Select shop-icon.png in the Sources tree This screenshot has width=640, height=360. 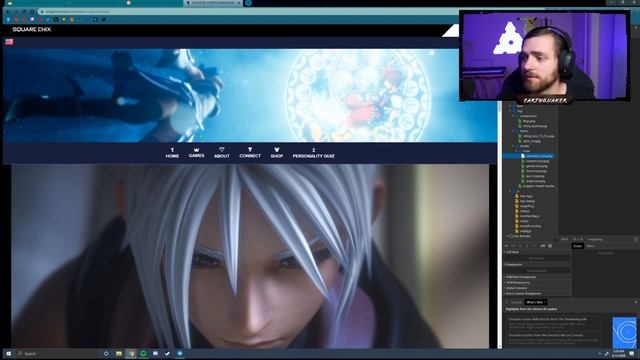click(536, 181)
